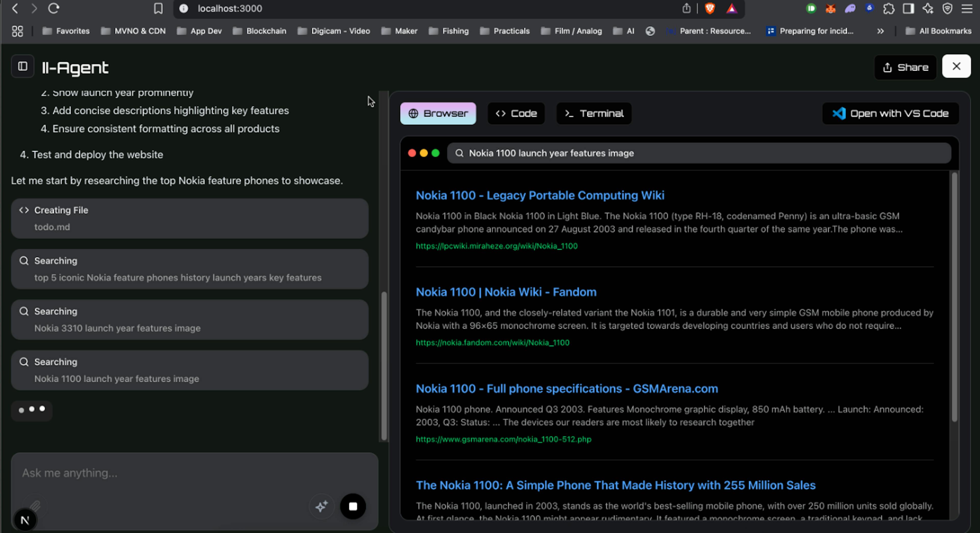Expand hidden bookmarks with double chevron
Viewport: 980px width, 533px height.
(x=880, y=31)
